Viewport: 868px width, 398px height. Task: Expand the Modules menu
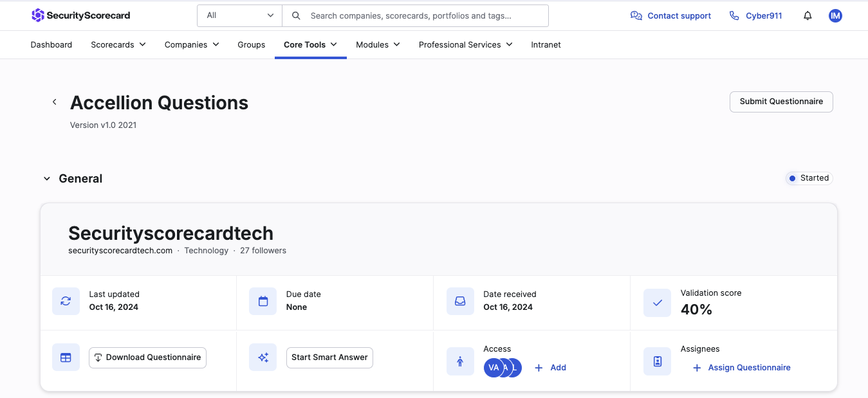point(378,44)
